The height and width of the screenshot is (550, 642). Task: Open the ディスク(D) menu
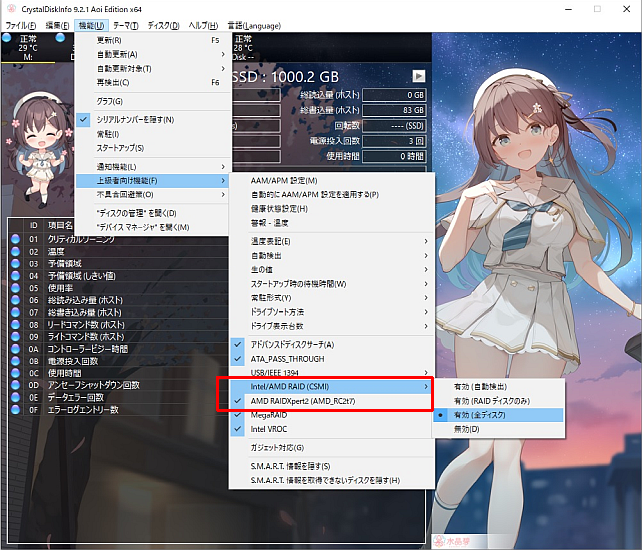[163, 25]
